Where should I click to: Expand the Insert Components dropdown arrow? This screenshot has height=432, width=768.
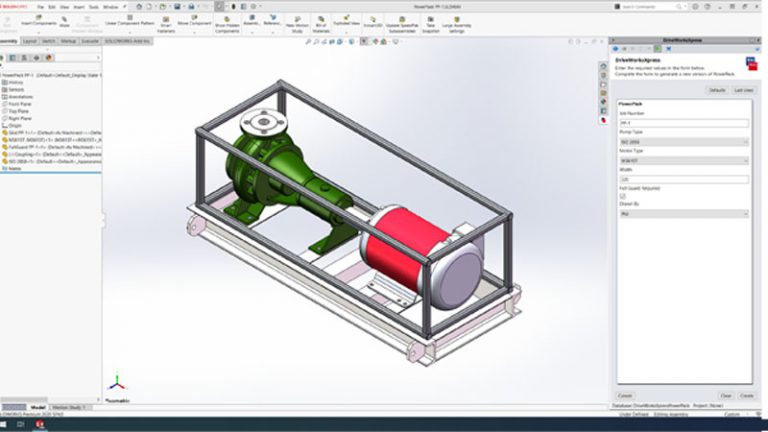click(x=39, y=32)
